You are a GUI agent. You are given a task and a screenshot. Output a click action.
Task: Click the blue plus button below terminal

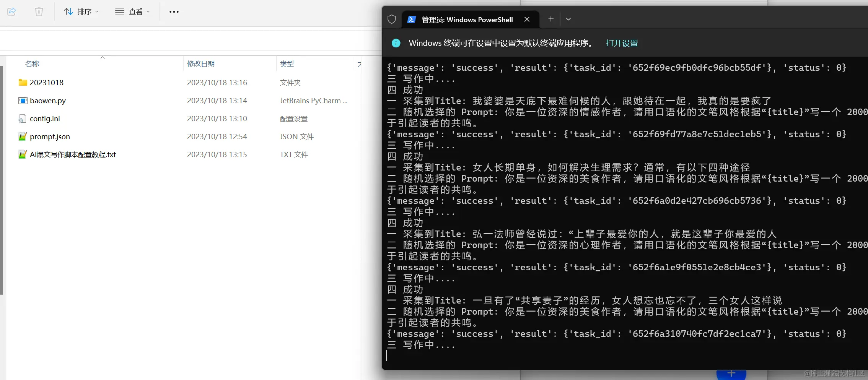[731, 374]
